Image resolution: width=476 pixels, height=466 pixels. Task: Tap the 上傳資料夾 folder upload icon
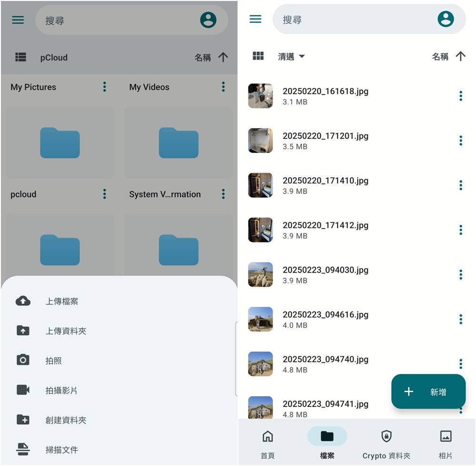tap(23, 331)
